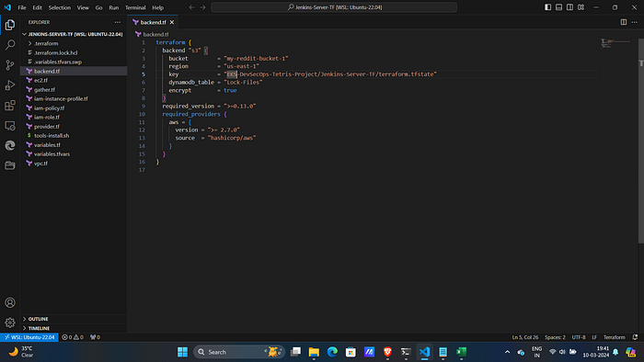Toggle secondary side bar layout icon
Image resolution: width=644 pixels, height=362 pixels.
click(569, 7)
